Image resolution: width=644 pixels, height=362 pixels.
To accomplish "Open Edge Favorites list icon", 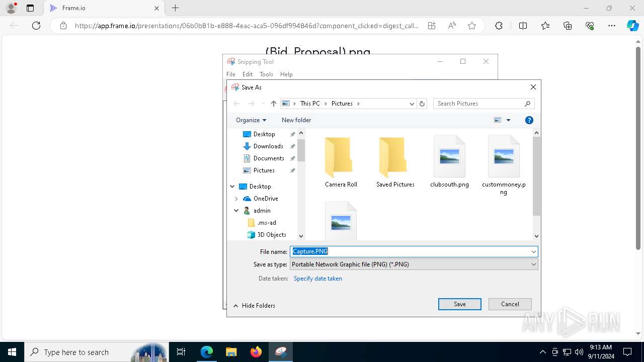I will point(545,26).
